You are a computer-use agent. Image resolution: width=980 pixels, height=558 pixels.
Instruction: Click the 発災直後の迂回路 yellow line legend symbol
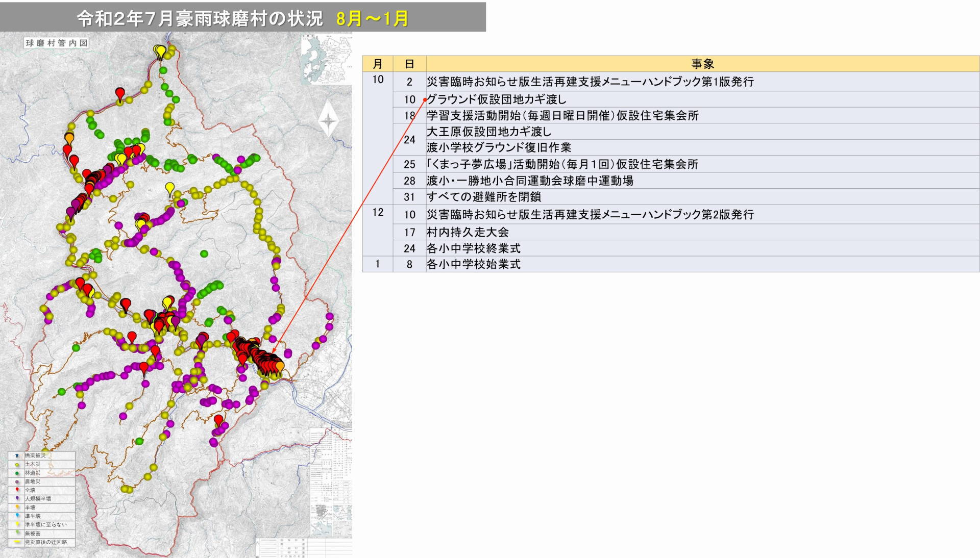click(17, 542)
